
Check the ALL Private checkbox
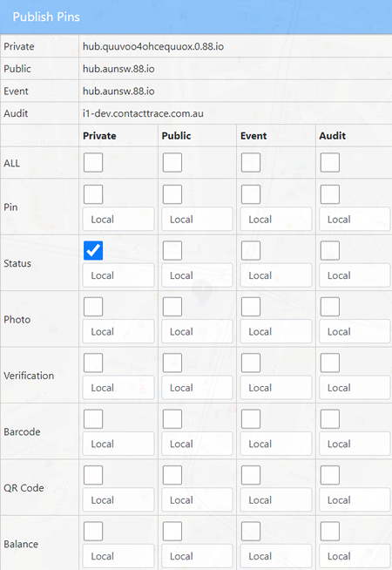[93, 162]
